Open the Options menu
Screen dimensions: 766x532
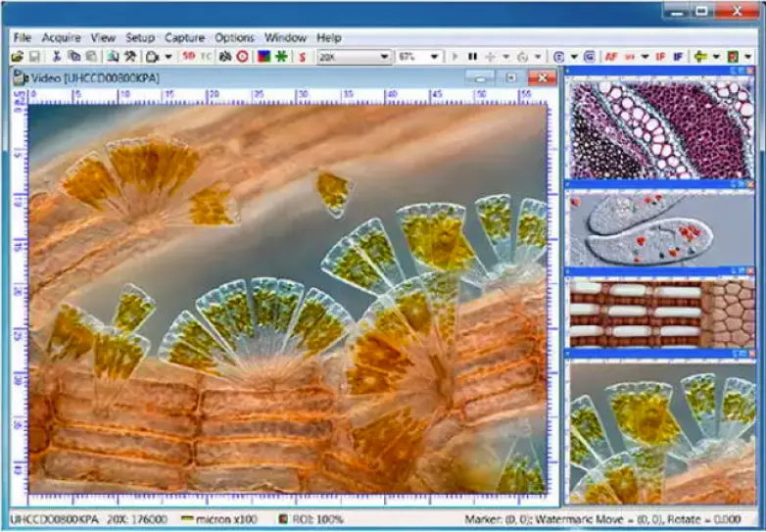pos(234,37)
